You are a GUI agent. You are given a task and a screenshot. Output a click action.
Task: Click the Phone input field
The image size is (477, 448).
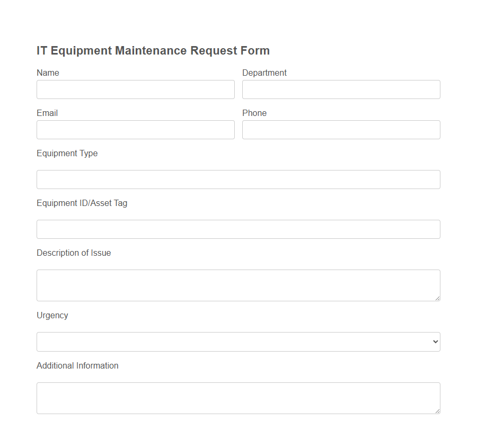pos(341,130)
